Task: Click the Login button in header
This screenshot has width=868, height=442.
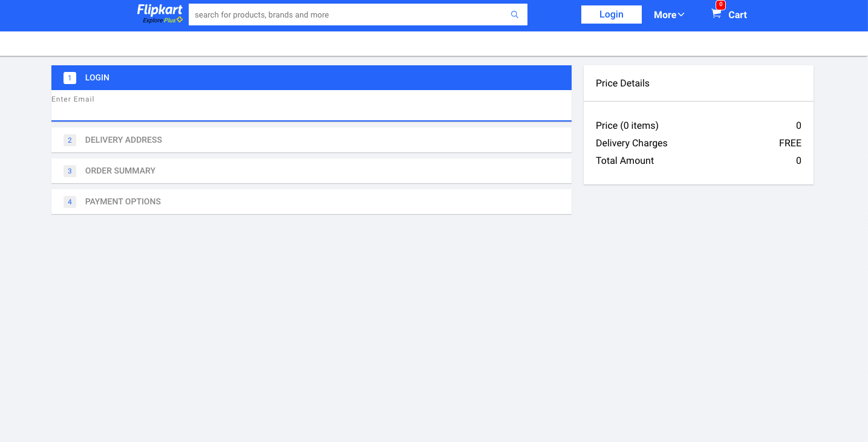Action: point(612,15)
